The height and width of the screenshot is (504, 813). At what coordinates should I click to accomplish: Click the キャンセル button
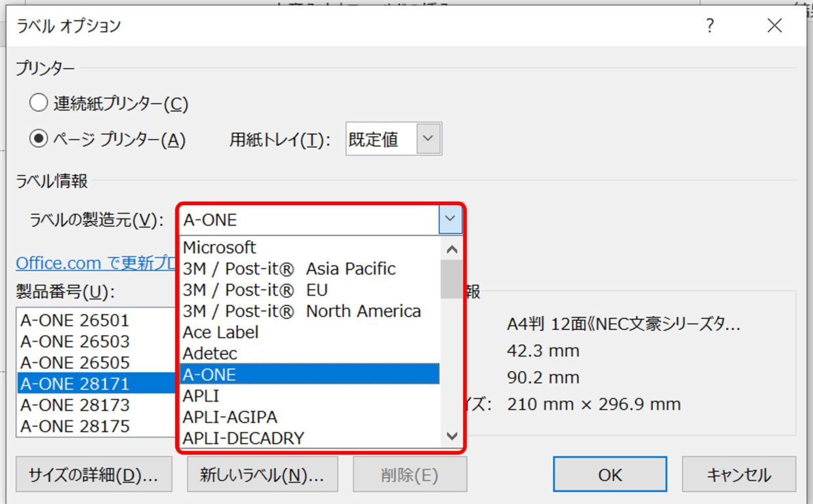coord(739,475)
